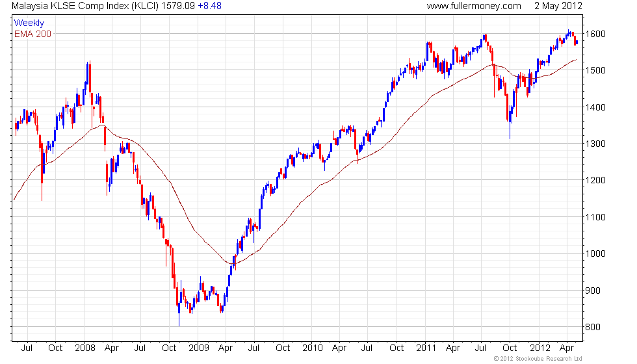Click the 1200 price axis label
This screenshot has width=637, height=364.
click(x=595, y=180)
